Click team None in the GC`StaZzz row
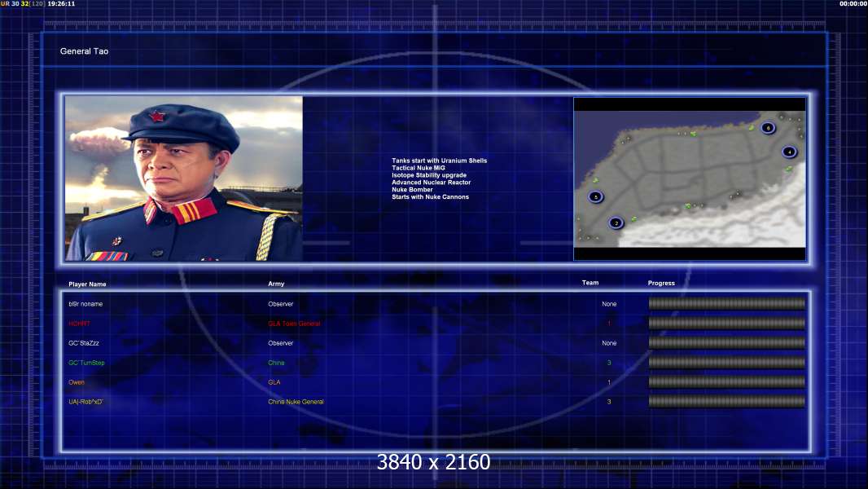The width and height of the screenshot is (868, 489). 609,343
